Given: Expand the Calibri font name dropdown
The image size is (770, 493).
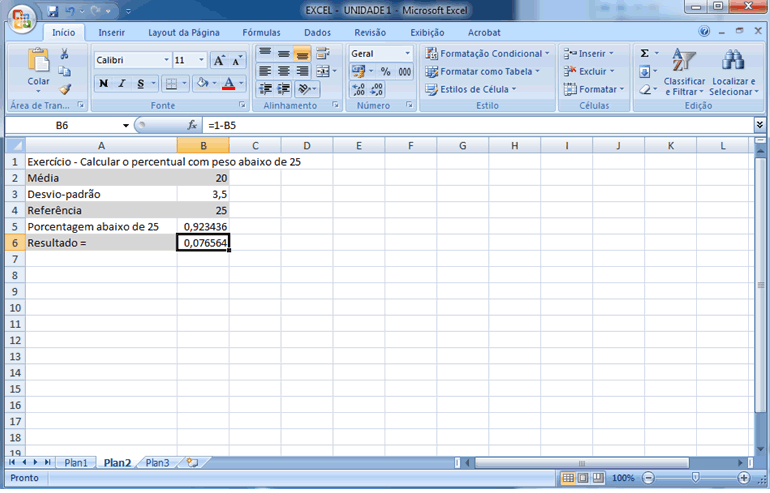Looking at the screenshot, I should point(164,60).
